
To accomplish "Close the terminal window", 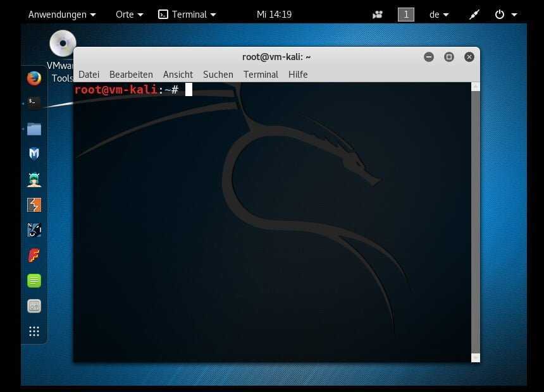I will click(x=469, y=57).
